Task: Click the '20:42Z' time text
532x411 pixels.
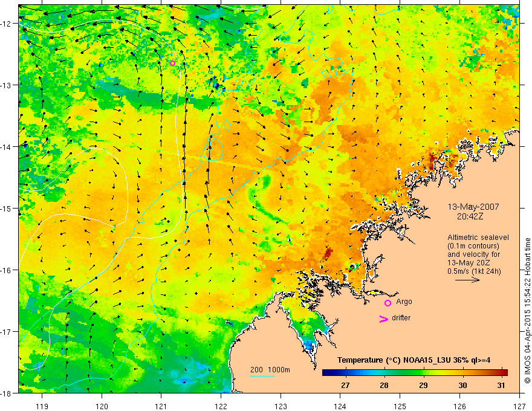Action: click(470, 216)
